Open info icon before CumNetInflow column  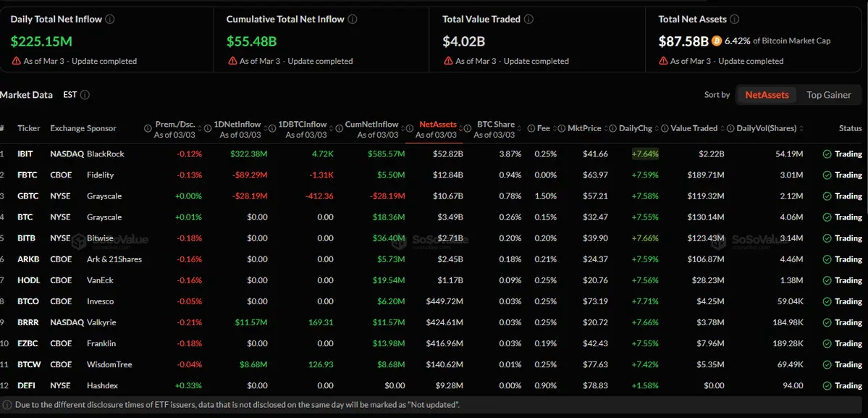tap(339, 128)
